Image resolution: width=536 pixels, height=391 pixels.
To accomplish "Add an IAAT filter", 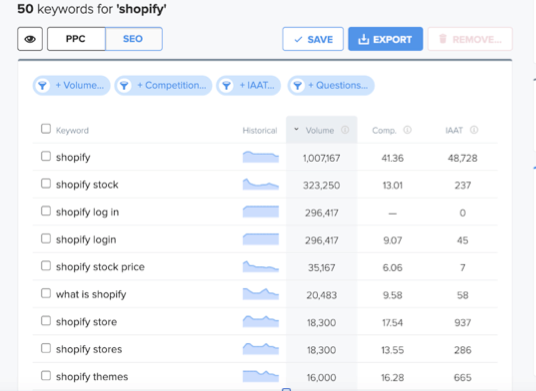I will coord(249,85).
